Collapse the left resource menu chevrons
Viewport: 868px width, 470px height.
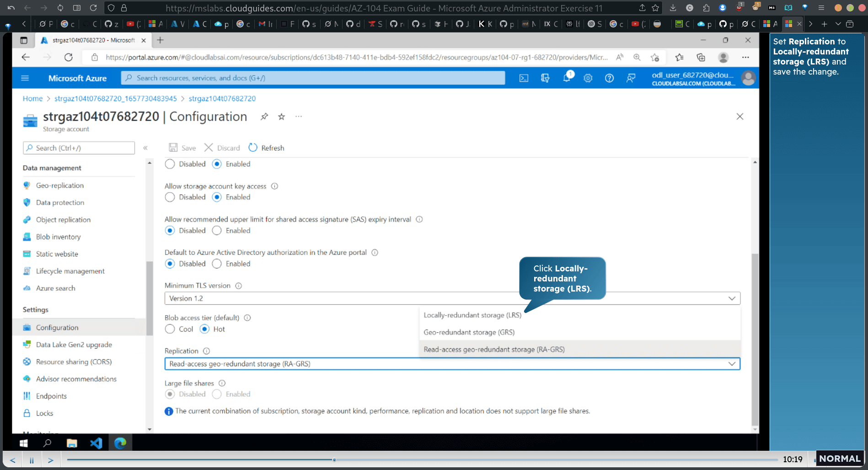145,148
